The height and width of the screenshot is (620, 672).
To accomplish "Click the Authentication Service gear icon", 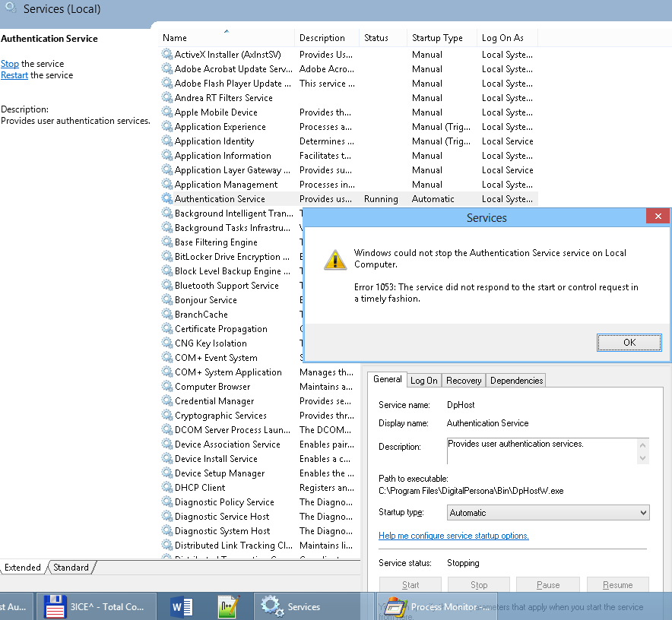I will (166, 198).
